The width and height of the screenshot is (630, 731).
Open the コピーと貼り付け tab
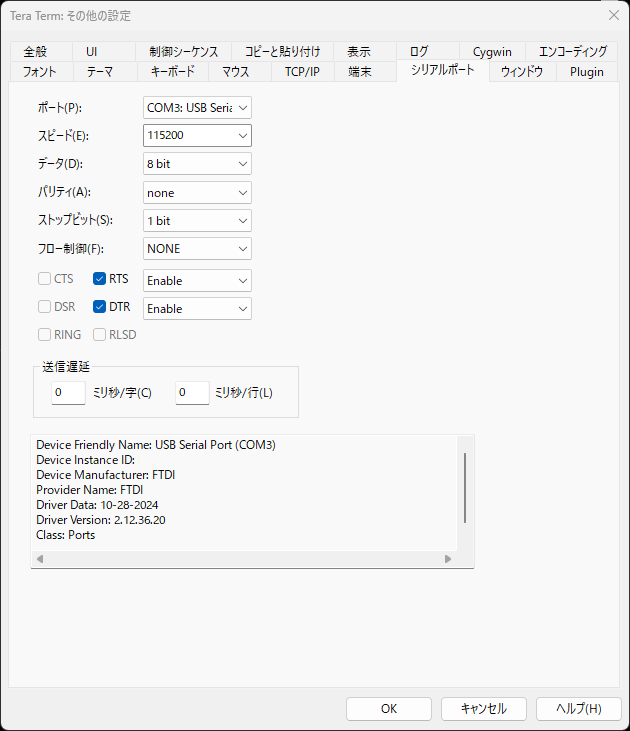tap(283, 51)
